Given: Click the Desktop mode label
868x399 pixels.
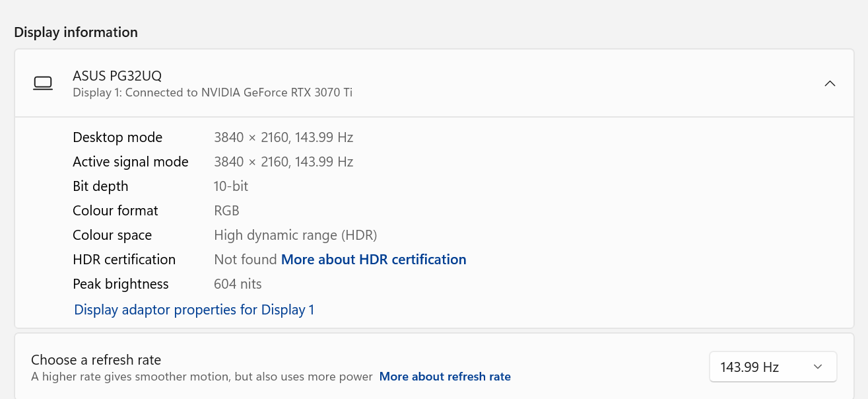Looking at the screenshot, I should tap(117, 137).
